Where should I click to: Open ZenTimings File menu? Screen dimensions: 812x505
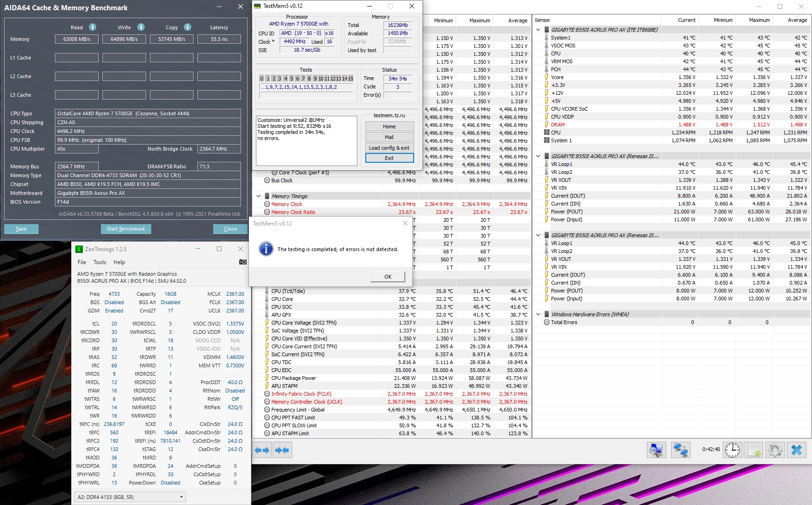(x=82, y=262)
